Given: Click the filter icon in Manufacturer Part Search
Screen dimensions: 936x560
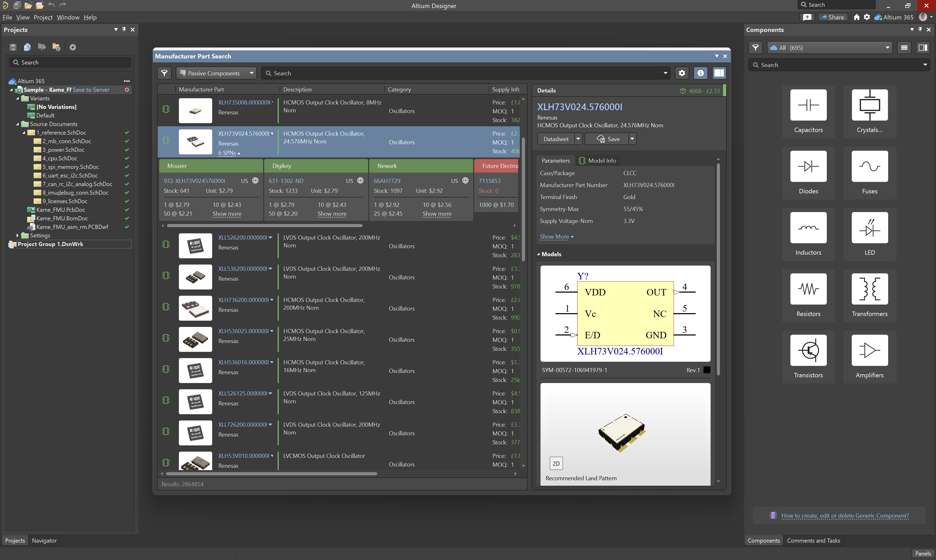Looking at the screenshot, I should [x=164, y=73].
